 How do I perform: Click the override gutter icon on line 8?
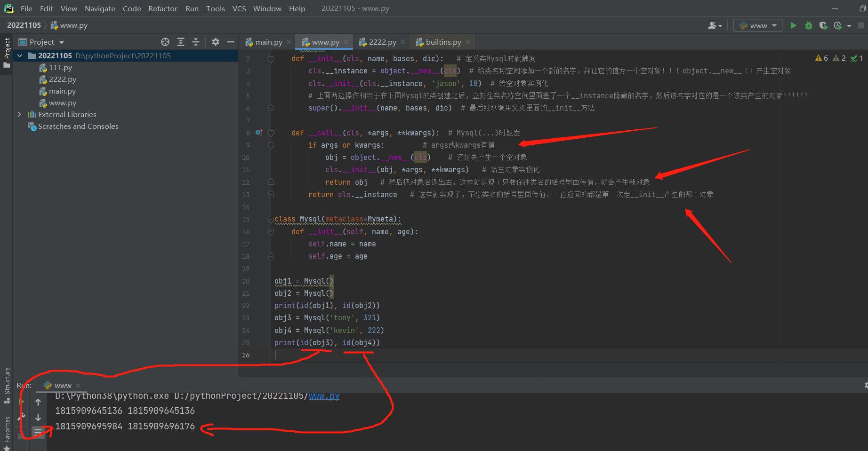[258, 133]
